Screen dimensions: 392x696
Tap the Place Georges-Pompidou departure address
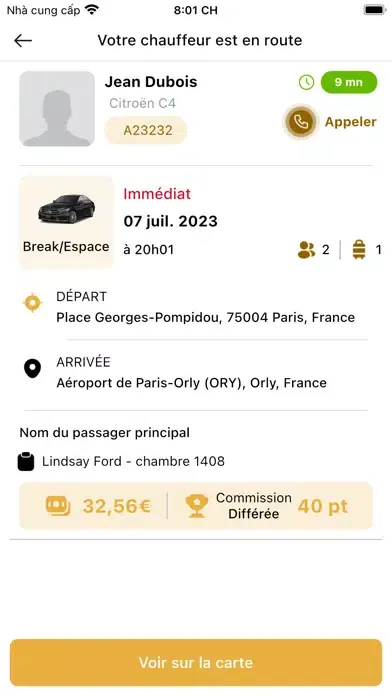[x=206, y=317]
